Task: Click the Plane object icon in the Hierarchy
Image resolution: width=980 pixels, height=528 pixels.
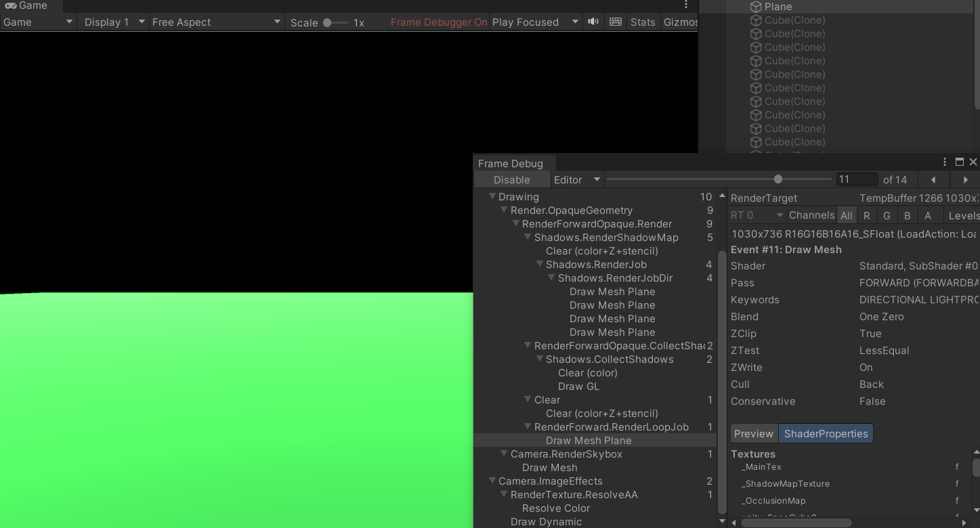Action: point(756,7)
